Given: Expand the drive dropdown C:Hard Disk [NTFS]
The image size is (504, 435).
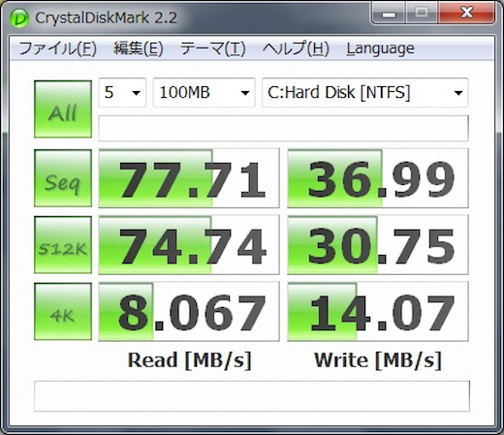Looking at the screenshot, I should click(365, 92).
